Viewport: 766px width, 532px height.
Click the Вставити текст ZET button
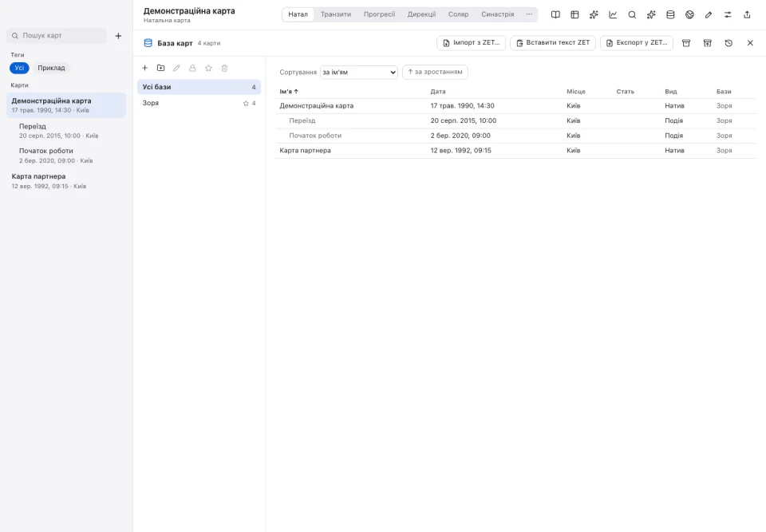click(x=552, y=42)
